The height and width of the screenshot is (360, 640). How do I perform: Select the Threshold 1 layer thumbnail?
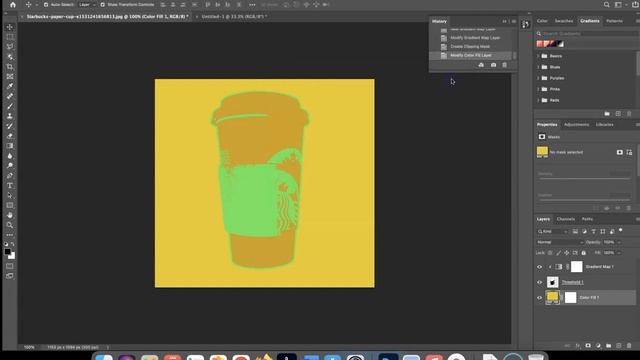[552, 282]
